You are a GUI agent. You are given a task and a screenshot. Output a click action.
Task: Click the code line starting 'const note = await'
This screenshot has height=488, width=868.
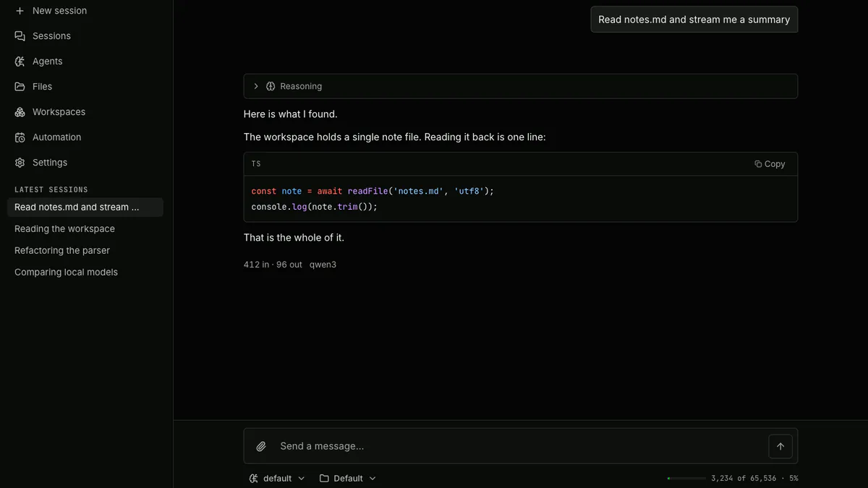[373, 191]
